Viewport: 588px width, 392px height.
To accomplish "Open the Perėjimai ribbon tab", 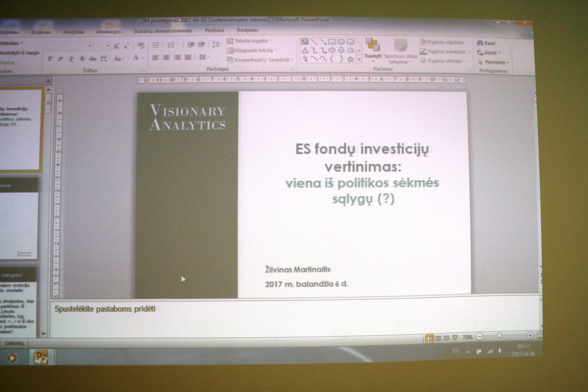I will pos(73,32).
